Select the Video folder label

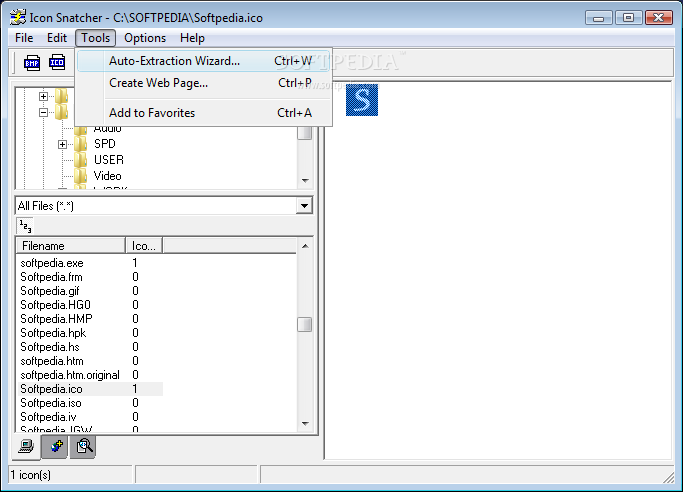108,176
